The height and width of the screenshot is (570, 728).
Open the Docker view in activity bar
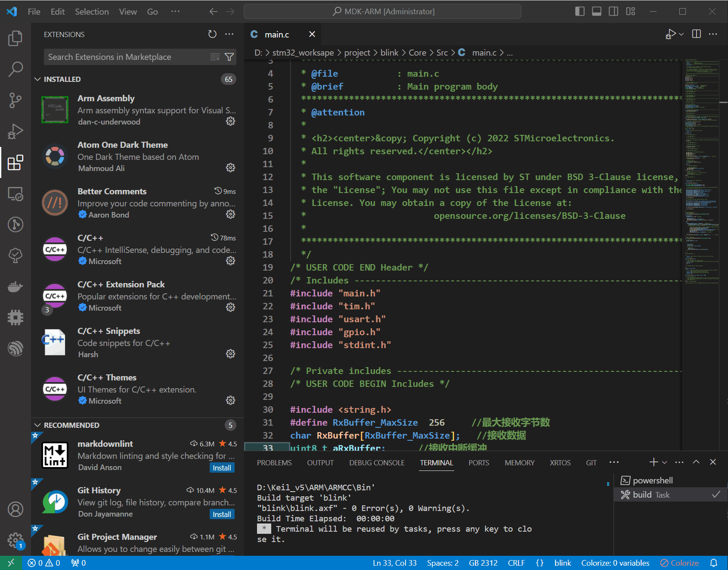15,287
